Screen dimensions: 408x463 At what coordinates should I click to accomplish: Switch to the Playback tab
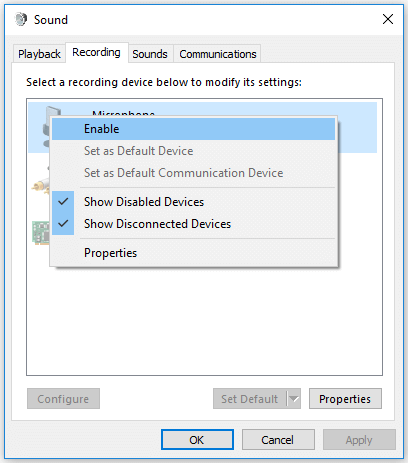(x=39, y=54)
